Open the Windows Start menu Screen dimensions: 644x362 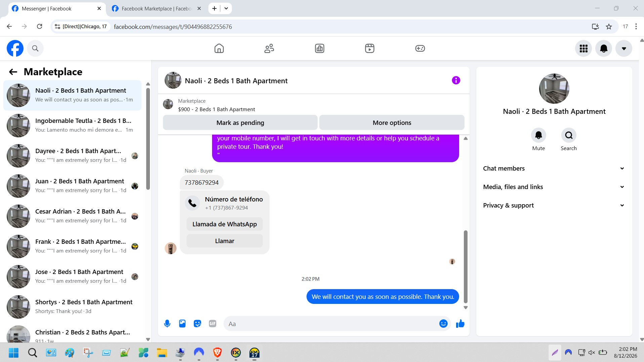click(x=14, y=353)
